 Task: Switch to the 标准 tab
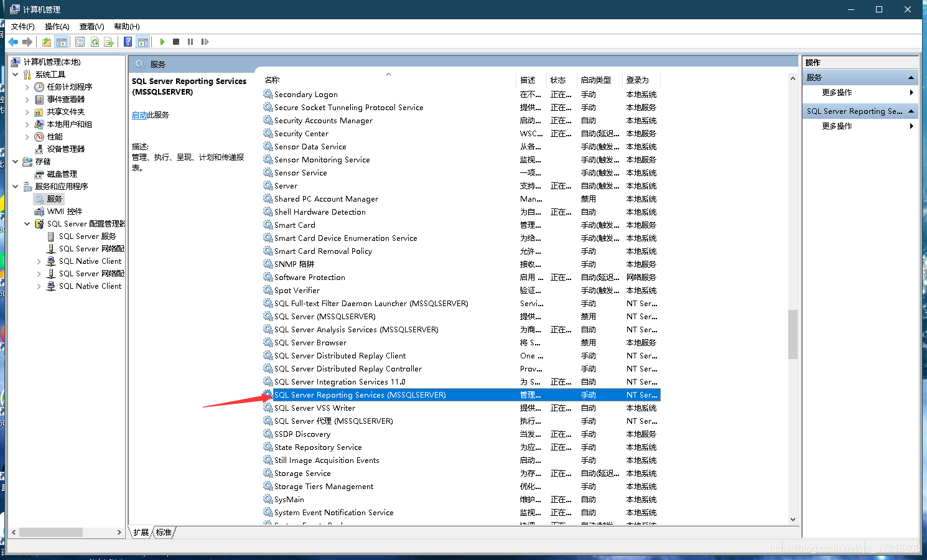(x=164, y=533)
